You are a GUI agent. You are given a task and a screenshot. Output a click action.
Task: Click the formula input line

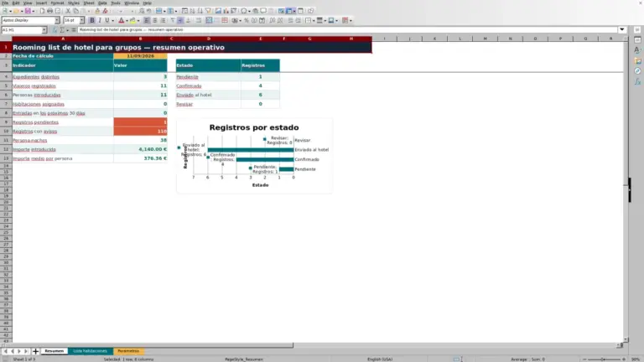pos(347,29)
